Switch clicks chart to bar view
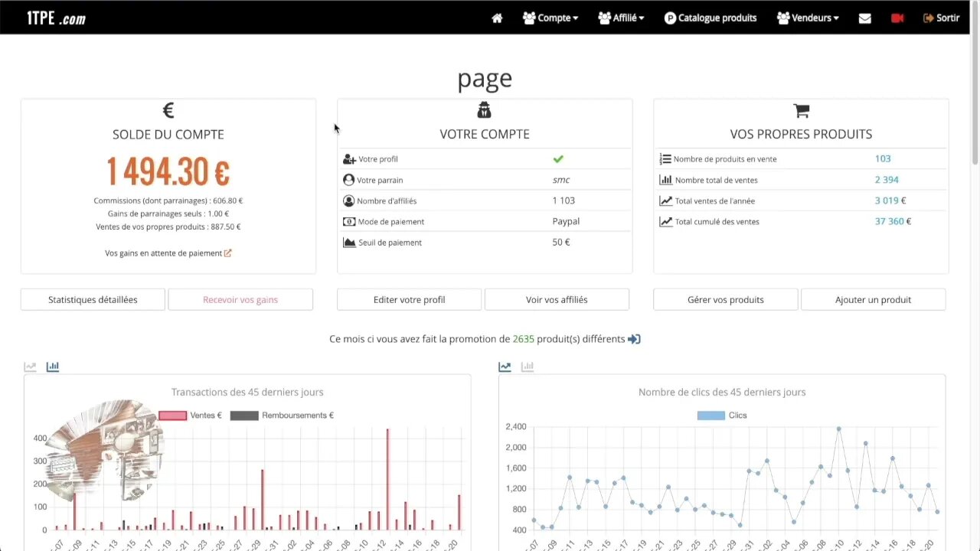The width and height of the screenshot is (980, 551). click(x=528, y=367)
